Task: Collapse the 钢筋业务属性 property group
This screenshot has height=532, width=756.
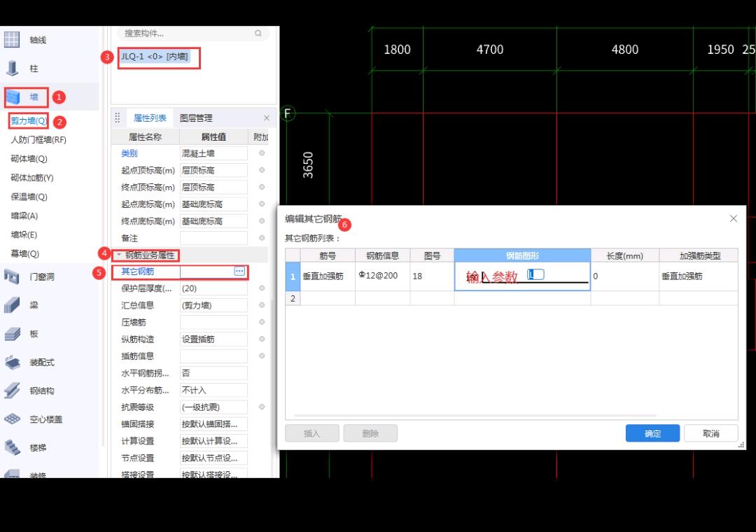Action: click(x=119, y=255)
